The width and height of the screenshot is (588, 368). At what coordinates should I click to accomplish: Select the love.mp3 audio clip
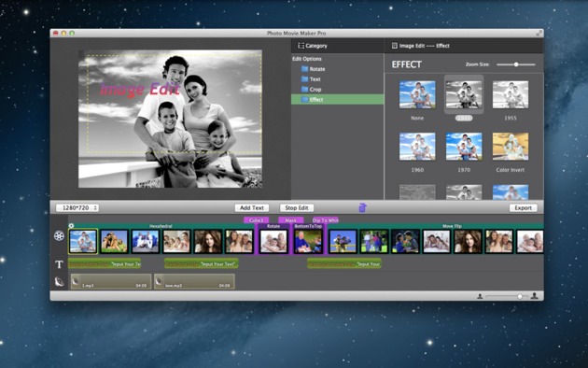click(x=194, y=281)
